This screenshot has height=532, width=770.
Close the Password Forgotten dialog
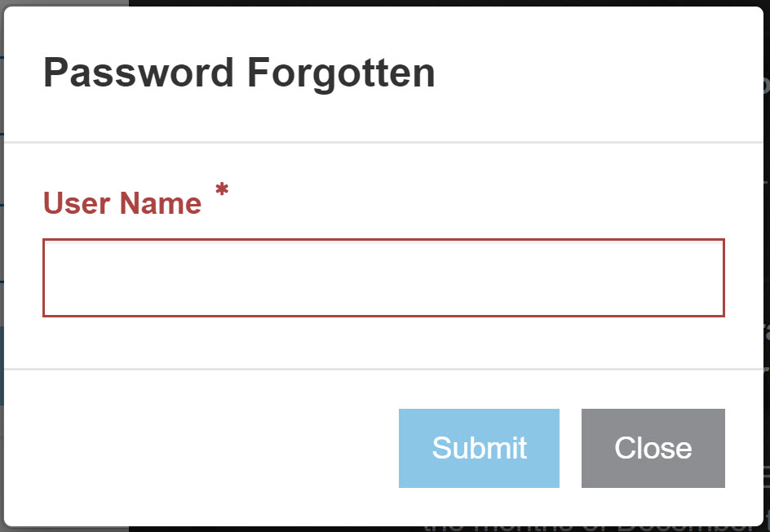653,448
